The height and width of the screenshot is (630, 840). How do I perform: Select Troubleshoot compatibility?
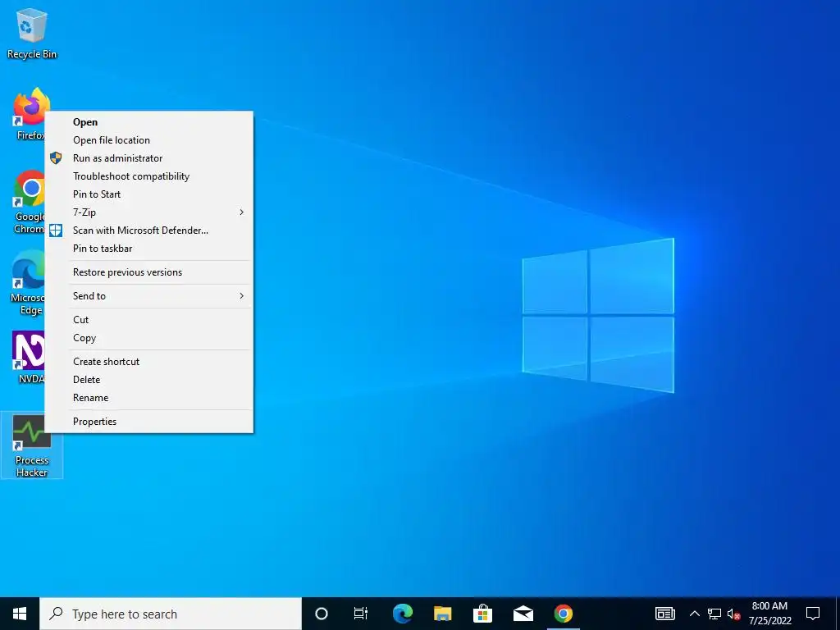click(149, 176)
